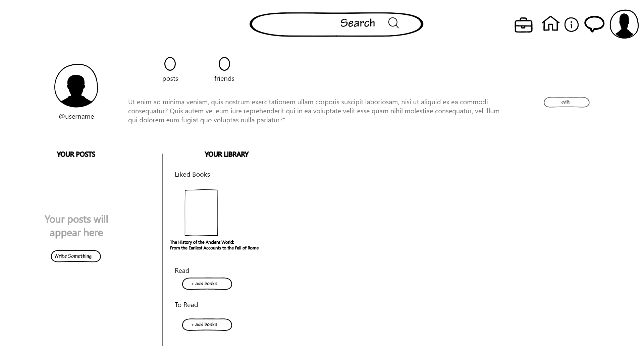Click the 'Write Something' button
644x362 pixels.
click(75, 255)
